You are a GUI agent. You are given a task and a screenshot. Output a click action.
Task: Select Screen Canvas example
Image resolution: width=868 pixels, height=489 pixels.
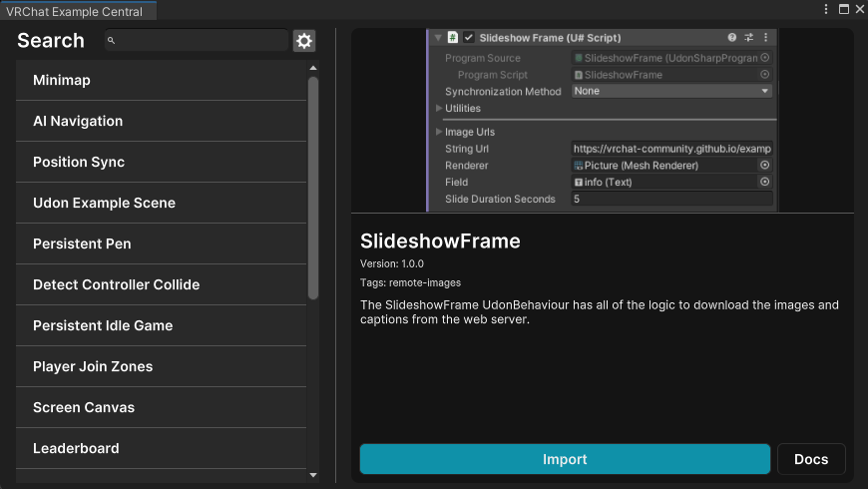coord(161,408)
